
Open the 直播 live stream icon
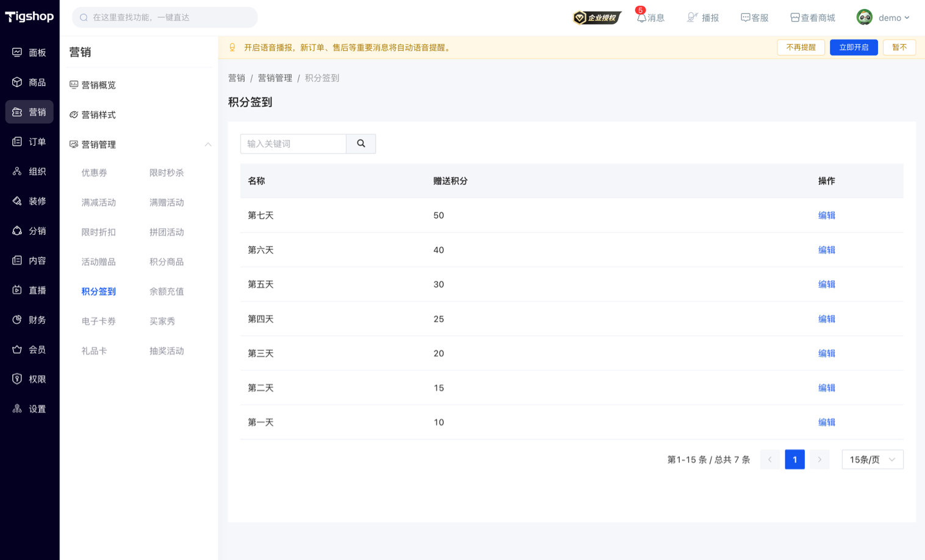[17, 290]
